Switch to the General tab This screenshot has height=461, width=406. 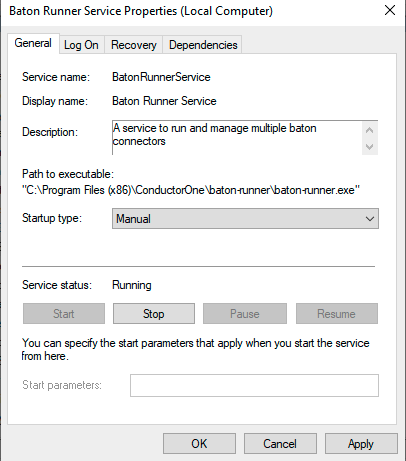pos(33,43)
